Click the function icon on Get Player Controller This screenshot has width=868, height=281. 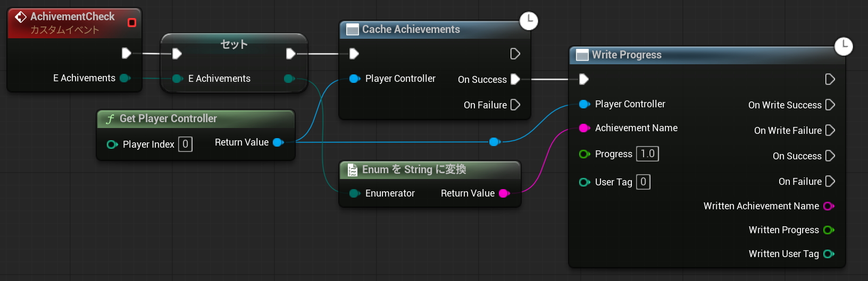110,119
